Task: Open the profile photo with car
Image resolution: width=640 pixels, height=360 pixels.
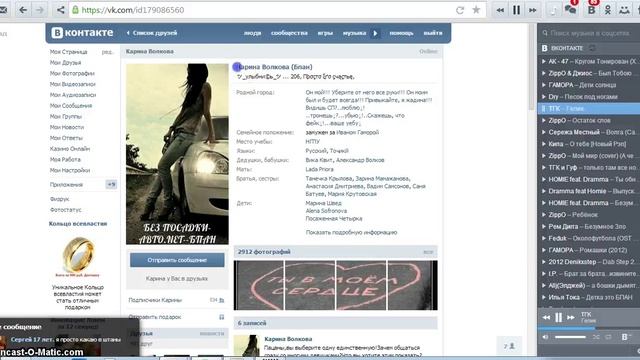Action: click(x=177, y=154)
